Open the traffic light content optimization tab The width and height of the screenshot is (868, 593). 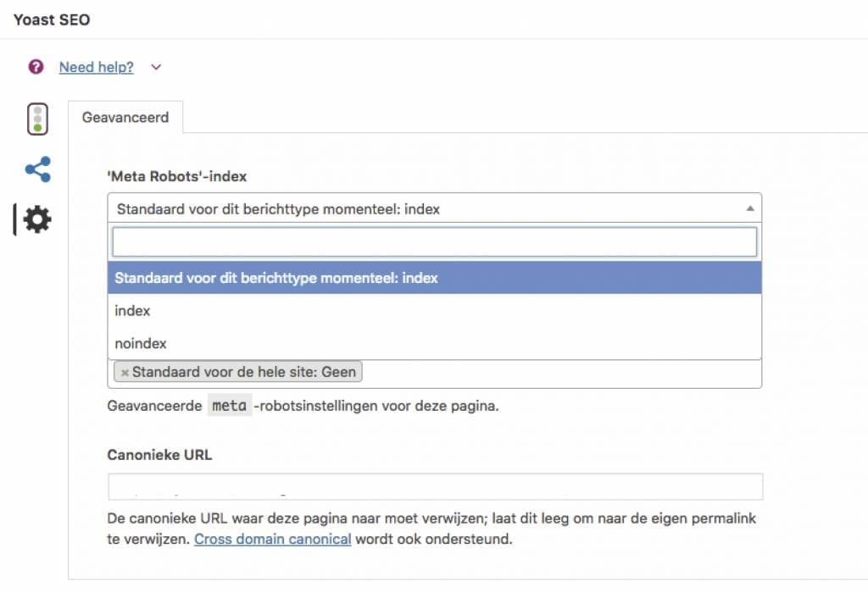coord(37,119)
